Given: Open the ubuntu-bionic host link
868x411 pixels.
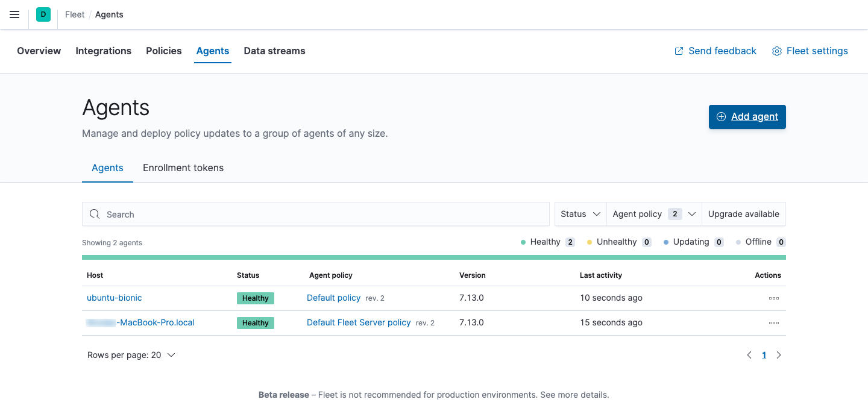Looking at the screenshot, I should click(115, 298).
